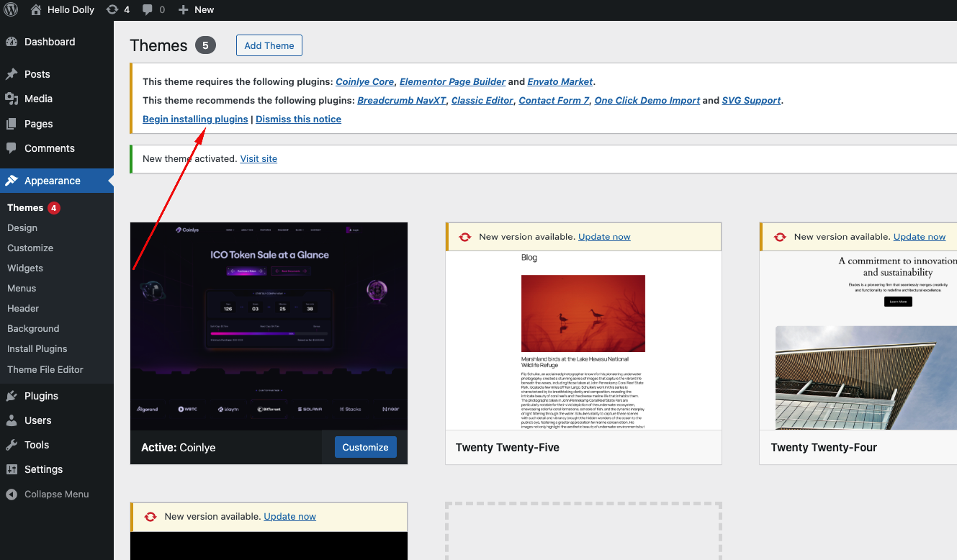Click the update icon on Twenty Twenty-Four
The image size is (957, 560).
pyautogui.click(x=780, y=237)
